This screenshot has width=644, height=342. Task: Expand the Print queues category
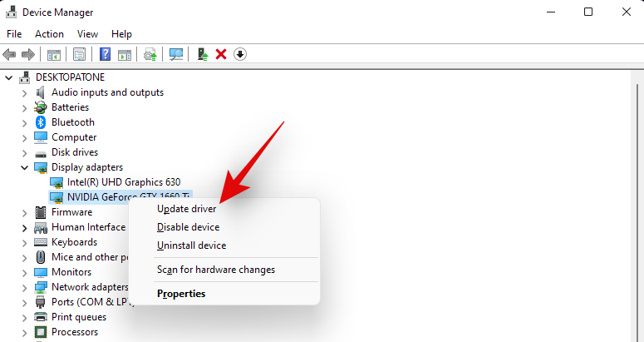coord(25,318)
